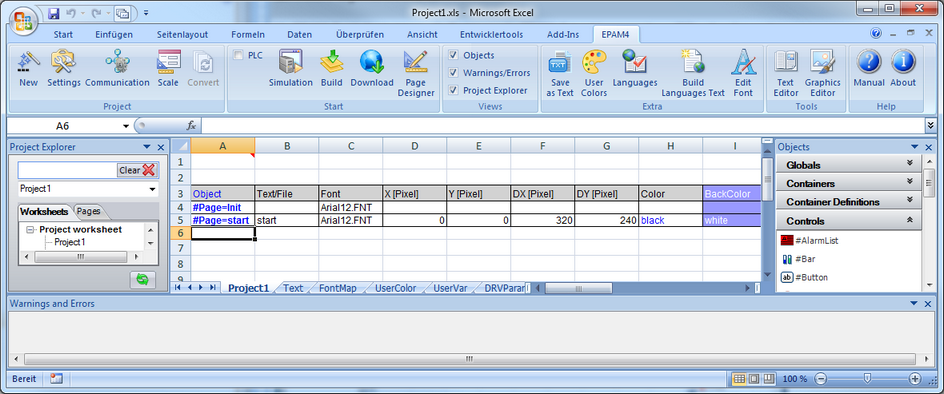Switch to the Text sheet tab
This screenshot has height=394, width=944.
[x=293, y=289]
